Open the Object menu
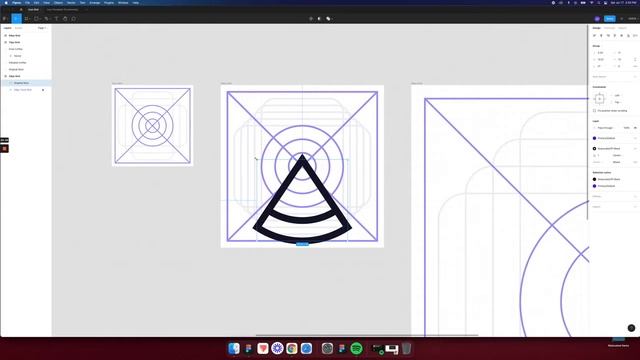 pyautogui.click(x=58, y=2)
